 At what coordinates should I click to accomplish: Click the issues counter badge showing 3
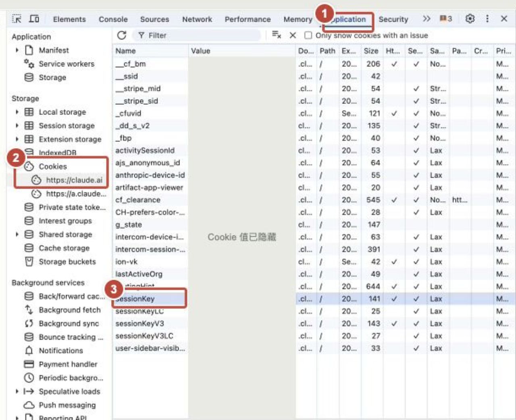pyautogui.click(x=445, y=19)
